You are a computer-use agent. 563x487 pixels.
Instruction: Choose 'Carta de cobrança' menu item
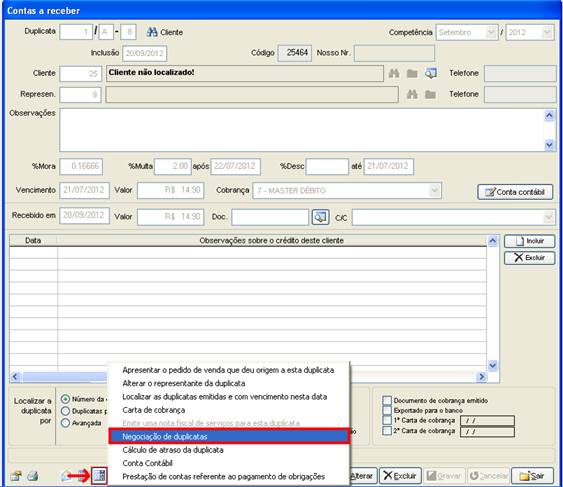tap(229, 410)
